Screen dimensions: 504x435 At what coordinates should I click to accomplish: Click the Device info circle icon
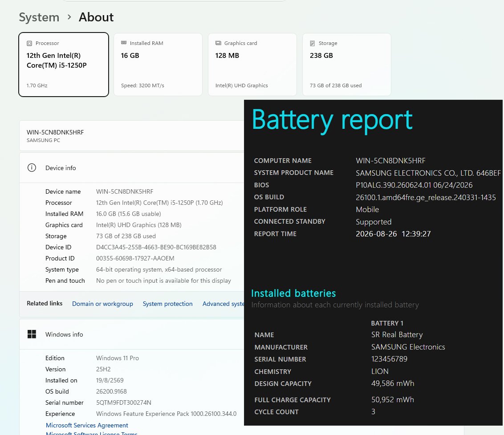(32, 167)
